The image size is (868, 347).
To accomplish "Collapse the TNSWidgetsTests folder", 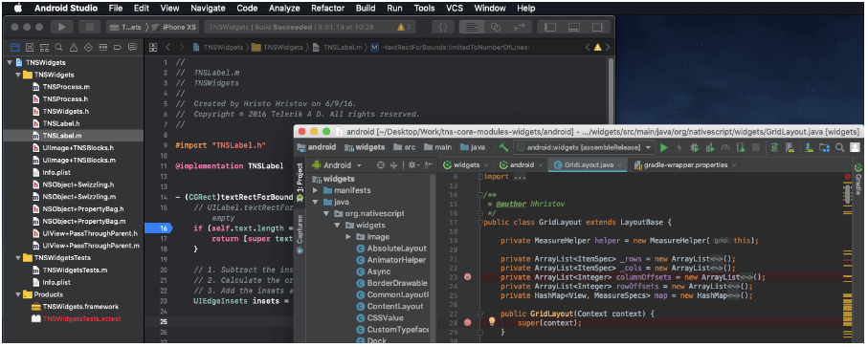I will (18, 257).
